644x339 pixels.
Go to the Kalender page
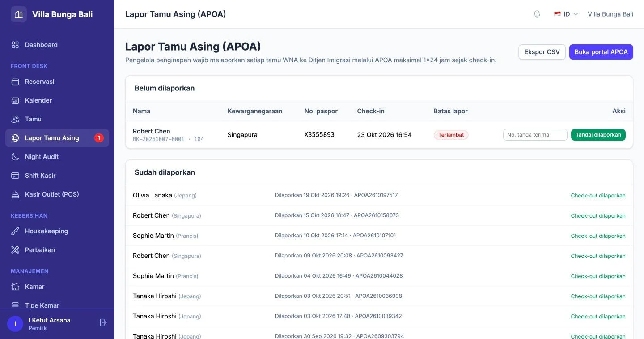[x=57, y=100]
